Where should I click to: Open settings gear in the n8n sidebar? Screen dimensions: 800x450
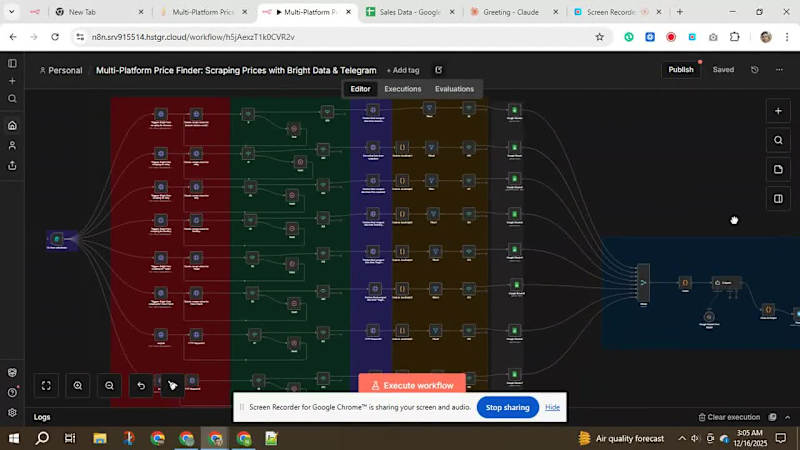coord(12,412)
